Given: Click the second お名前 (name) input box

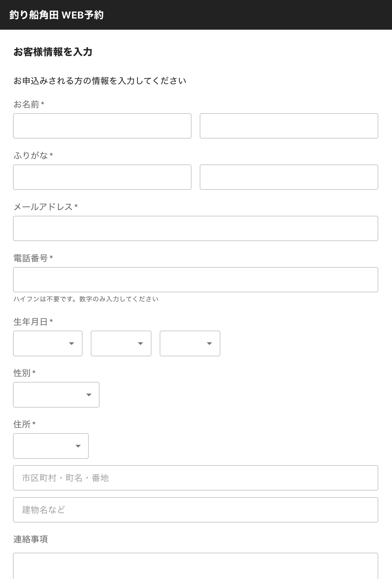Looking at the screenshot, I should (x=289, y=126).
